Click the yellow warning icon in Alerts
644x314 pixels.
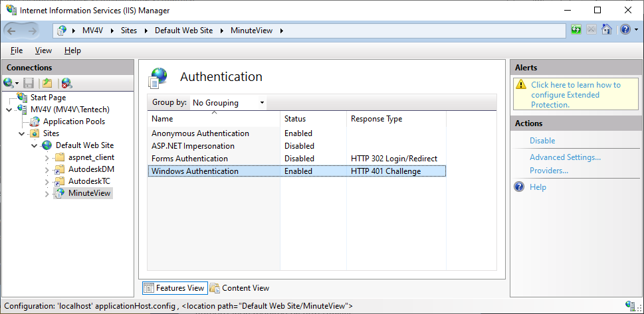pyautogui.click(x=521, y=84)
